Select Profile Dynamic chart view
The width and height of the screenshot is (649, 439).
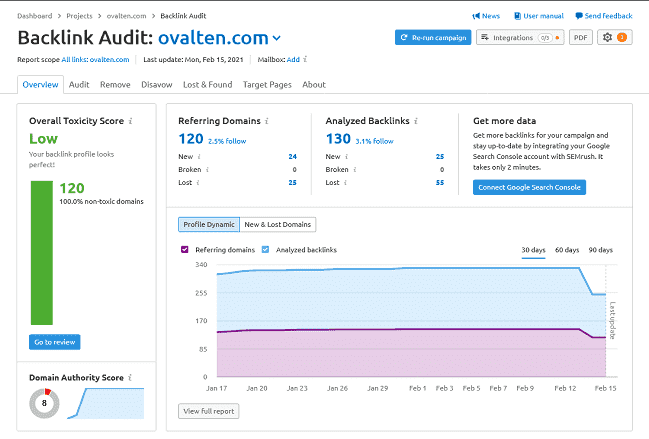click(209, 224)
